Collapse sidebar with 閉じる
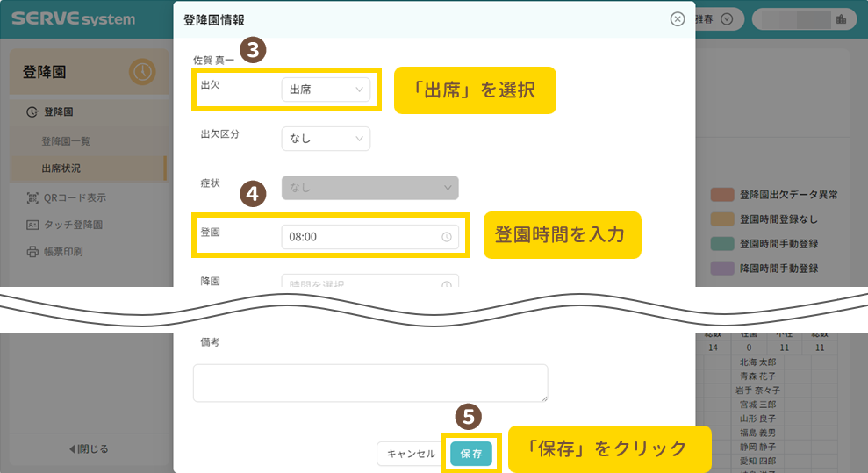Image resolution: width=868 pixels, height=473 pixels. pos(88,449)
